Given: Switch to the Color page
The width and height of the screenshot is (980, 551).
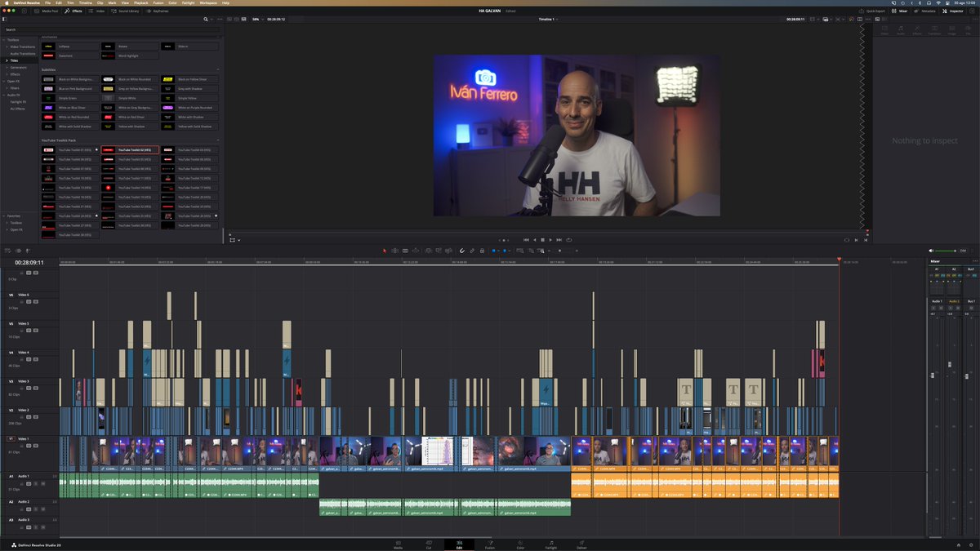Looking at the screenshot, I should tap(520, 544).
